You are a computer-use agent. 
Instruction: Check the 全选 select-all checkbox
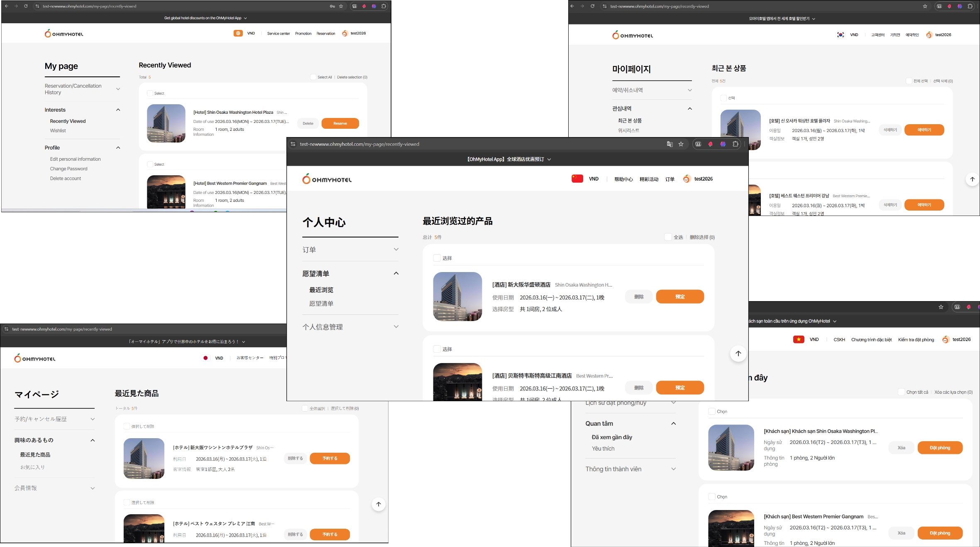[x=668, y=237]
